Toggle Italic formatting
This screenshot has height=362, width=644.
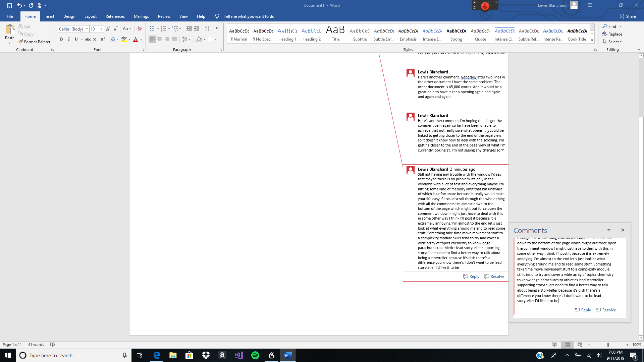[69, 39]
